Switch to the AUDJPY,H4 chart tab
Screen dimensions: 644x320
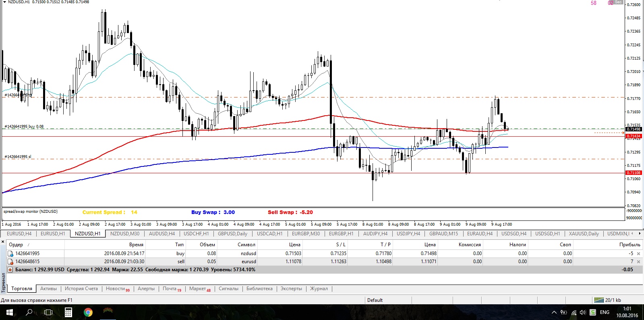pyautogui.click(x=375, y=234)
